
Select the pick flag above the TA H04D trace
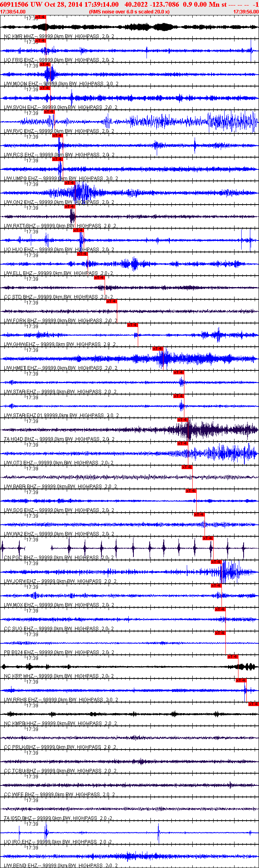(183, 420)
